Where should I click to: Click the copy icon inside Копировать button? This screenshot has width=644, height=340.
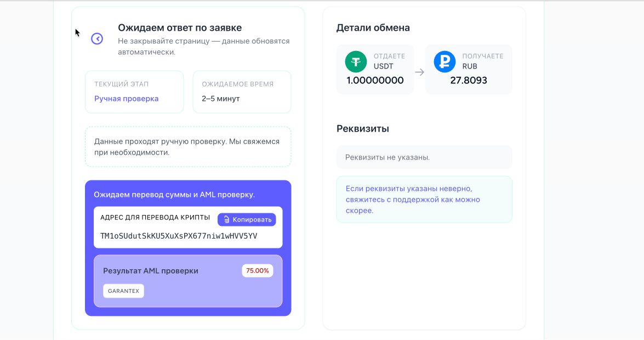point(226,219)
